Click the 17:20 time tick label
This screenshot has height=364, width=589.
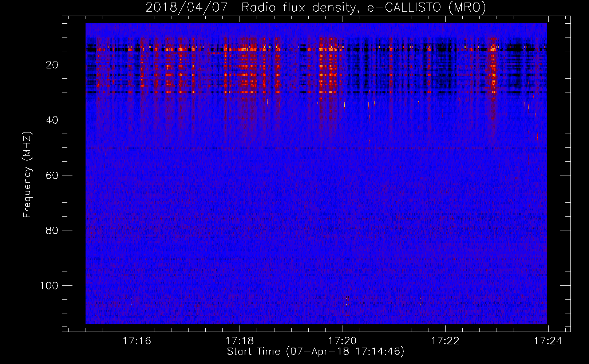click(x=343, y=341)
